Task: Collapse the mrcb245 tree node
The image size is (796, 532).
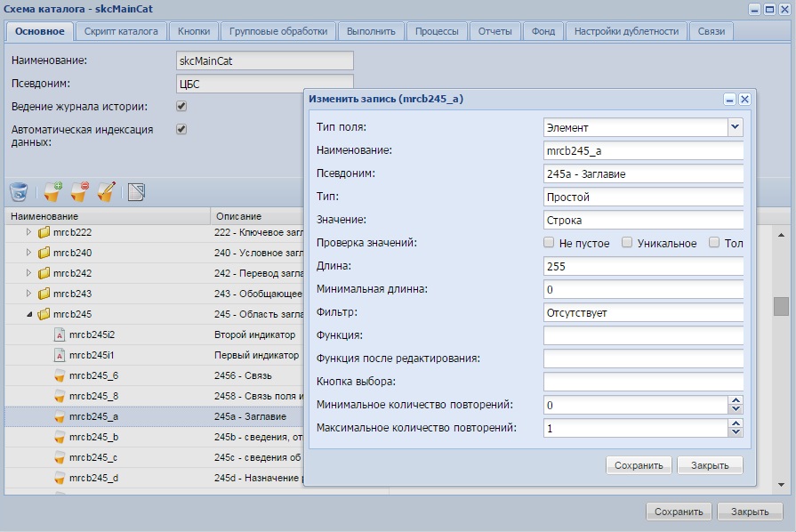Action: (x=29, y=314)
